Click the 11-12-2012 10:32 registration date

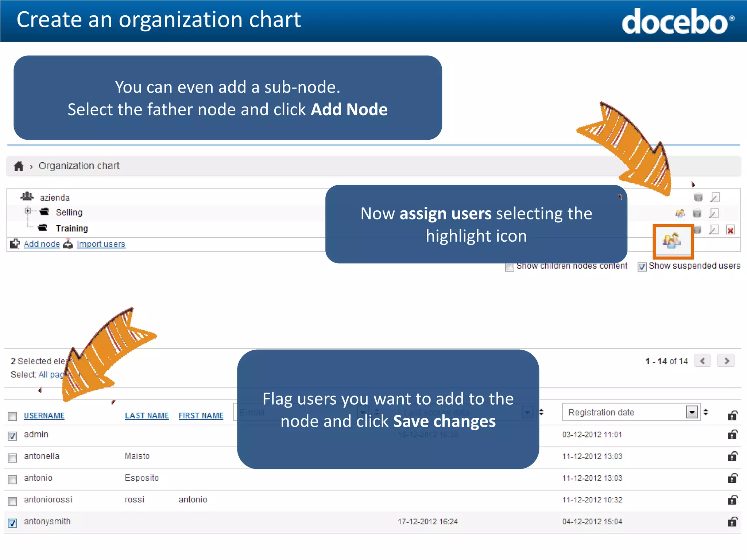tap(592, 500)
